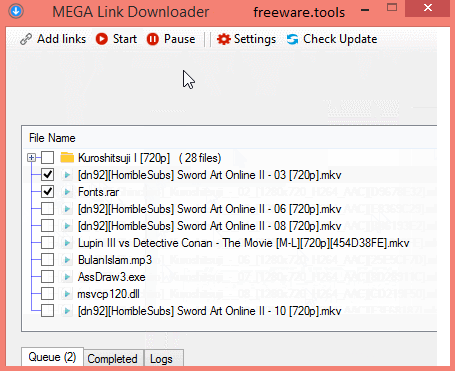Click the red Start play icon
455x371 pixels.
click(x=102, y=39)
